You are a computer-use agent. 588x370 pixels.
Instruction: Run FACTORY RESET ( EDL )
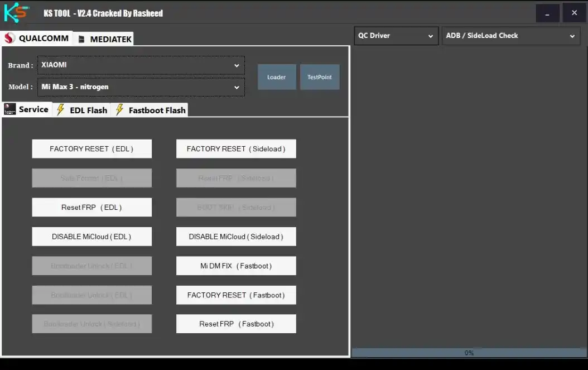[92, 149]
